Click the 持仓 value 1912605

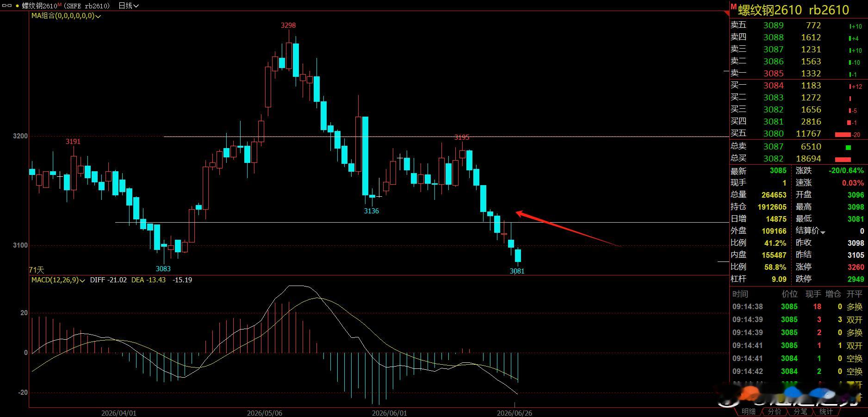772,207
